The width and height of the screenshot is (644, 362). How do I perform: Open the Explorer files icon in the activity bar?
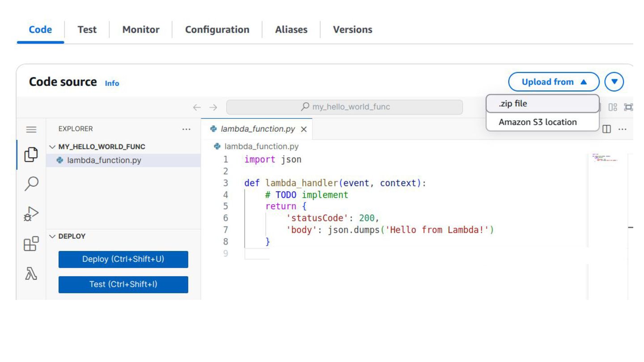pyautogui.click(x=31, y=155)
